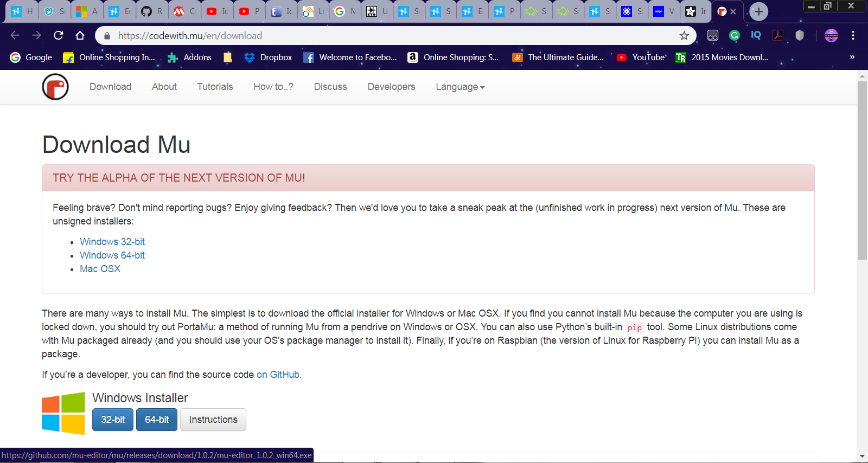Click the Windows logo beside Windows Installer
Screen dimensions: 868x463
coord(63,413)
